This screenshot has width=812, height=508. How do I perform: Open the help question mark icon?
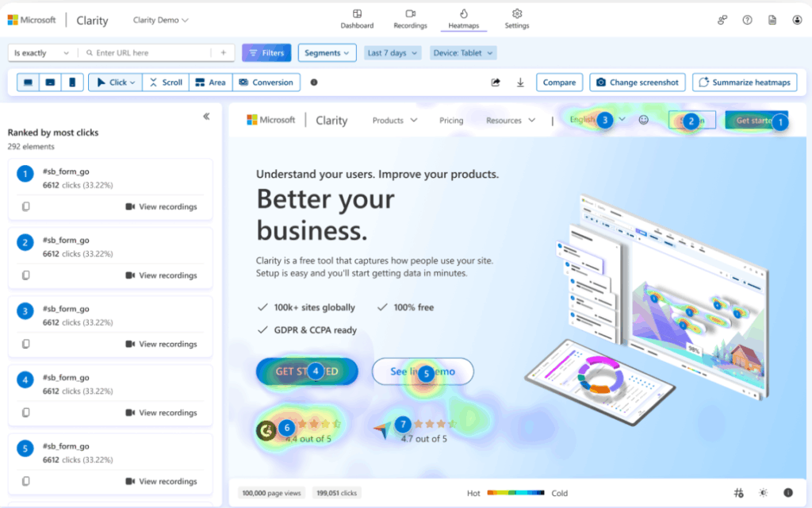click(x=747, y=20)
